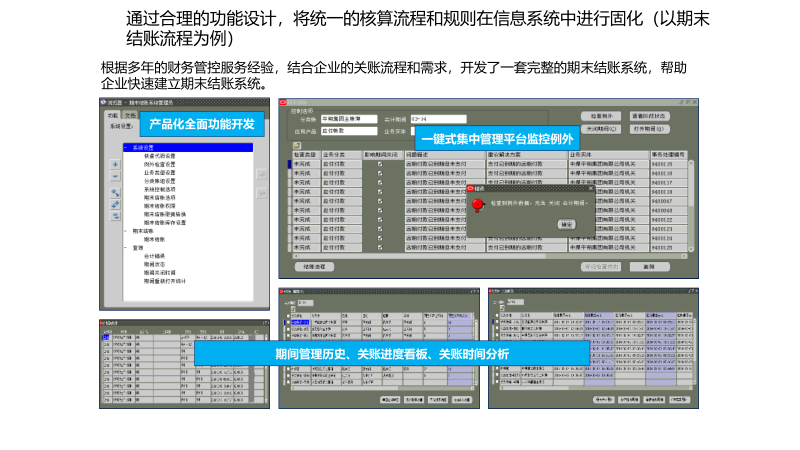Image resolution: width=800 pixels, height=450 pixels.
Task: Click the greyed-out 标记检查成功 button
Action: [x=601, y=267]
